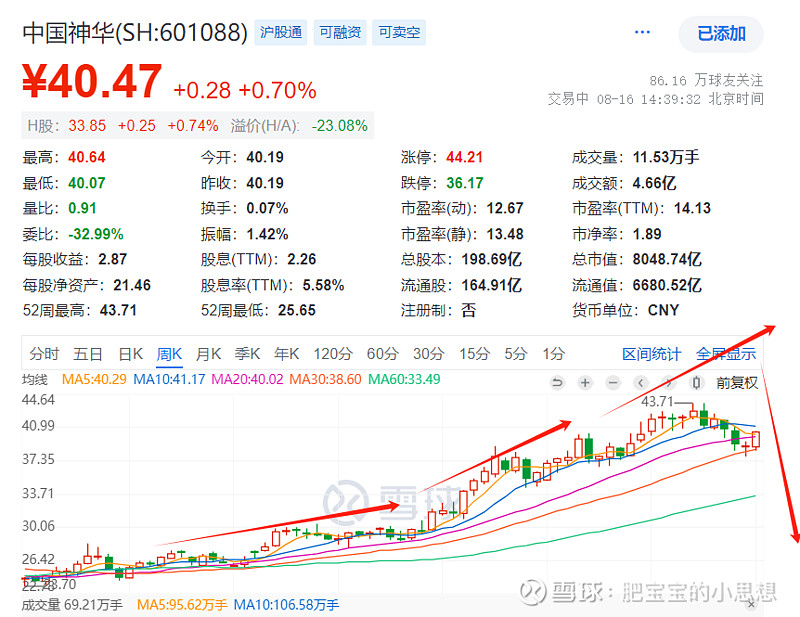
Task: Toggle candlestick chart style icon
Action: coord(696,382)
